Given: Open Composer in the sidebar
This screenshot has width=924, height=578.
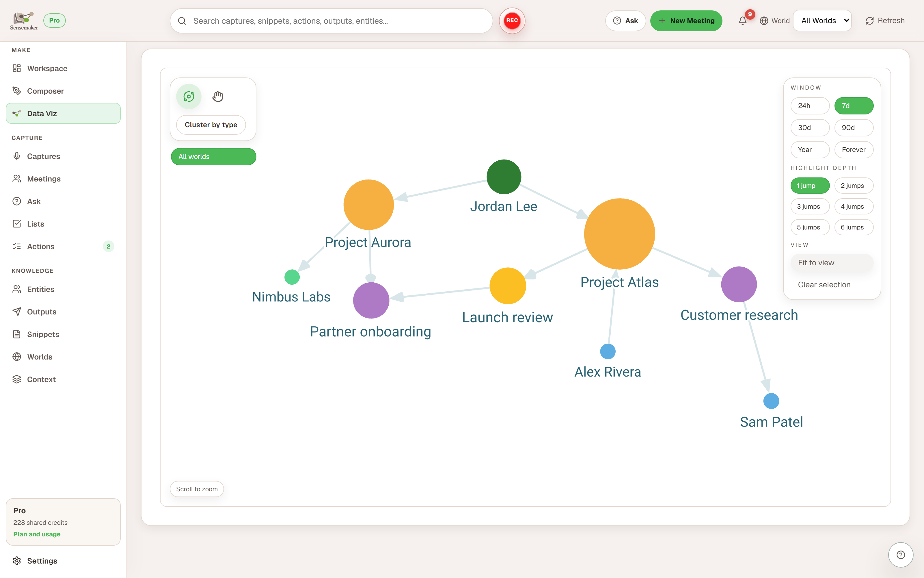Looking at the screenshot, I should click(x=63, y=91).
